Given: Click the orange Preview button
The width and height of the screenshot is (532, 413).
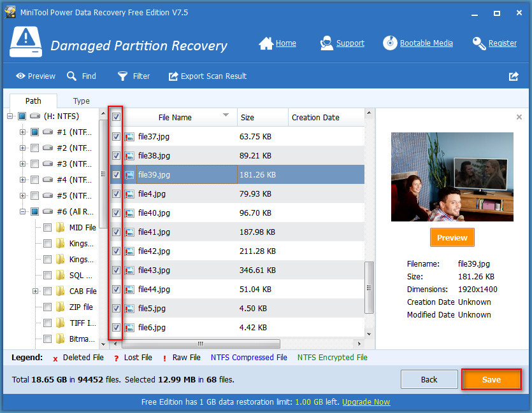Looking at the screenshot, I should pos(452,237).
